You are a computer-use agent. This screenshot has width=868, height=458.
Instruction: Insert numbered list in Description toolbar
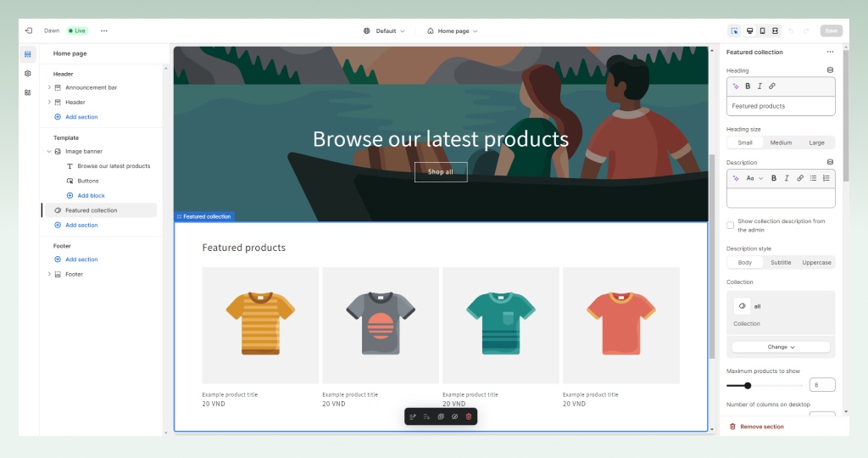click(826, 178)
